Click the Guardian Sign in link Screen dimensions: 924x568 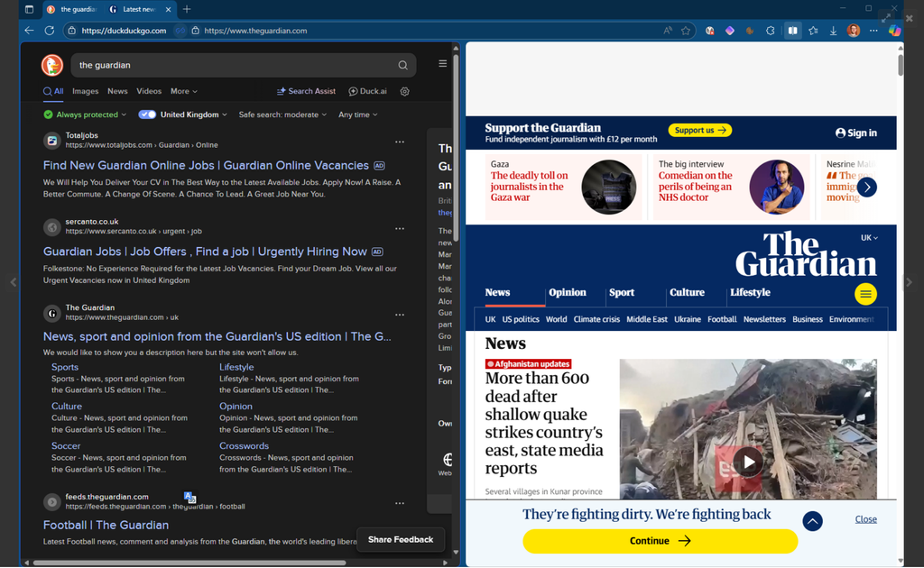855,133
